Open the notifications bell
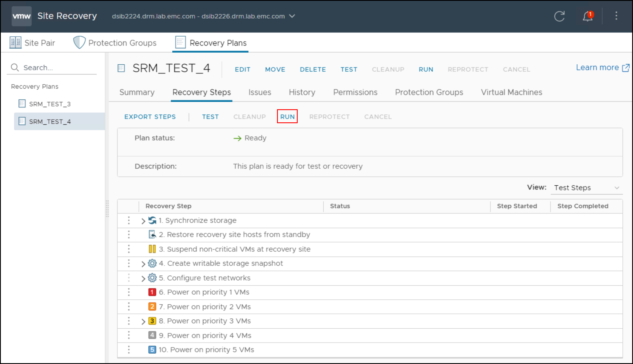 588,16
